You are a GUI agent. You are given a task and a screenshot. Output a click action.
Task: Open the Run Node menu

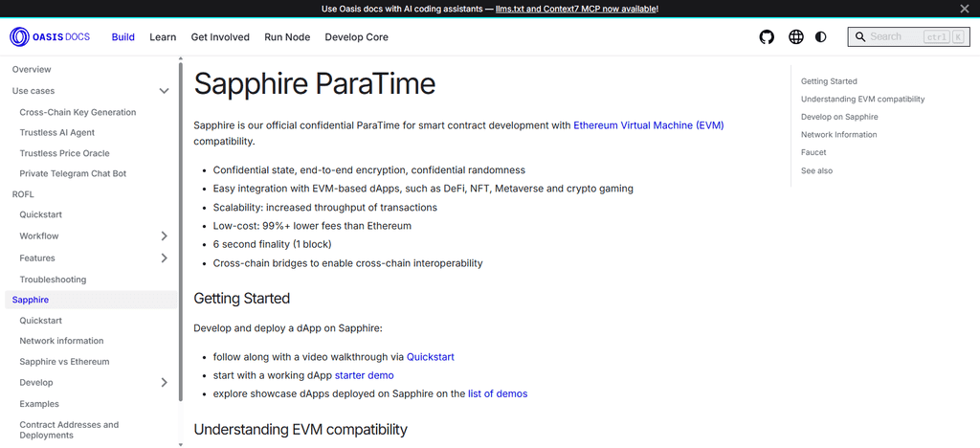[287, 37]
